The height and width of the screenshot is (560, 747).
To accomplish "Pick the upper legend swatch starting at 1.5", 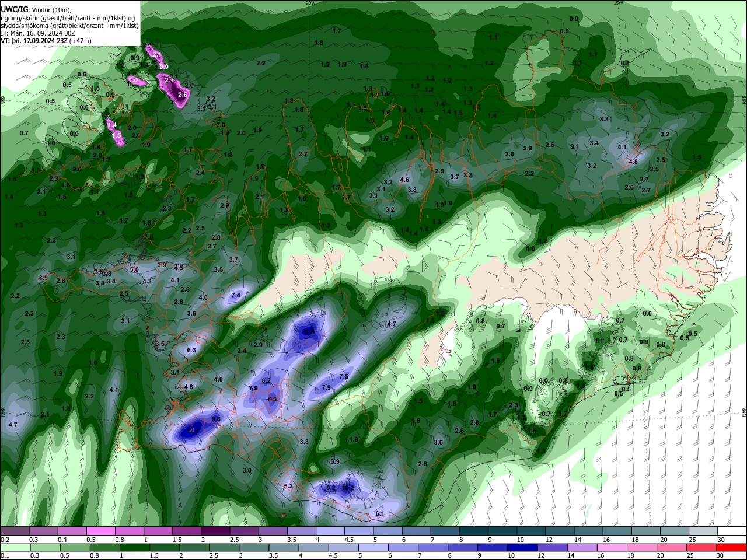I will pos(187,531).
